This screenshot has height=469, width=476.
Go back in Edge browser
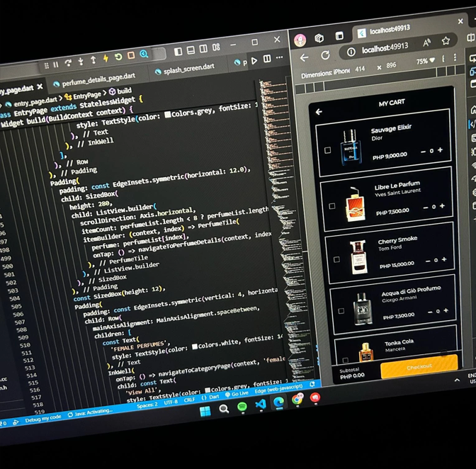click(x=304, y=57)
